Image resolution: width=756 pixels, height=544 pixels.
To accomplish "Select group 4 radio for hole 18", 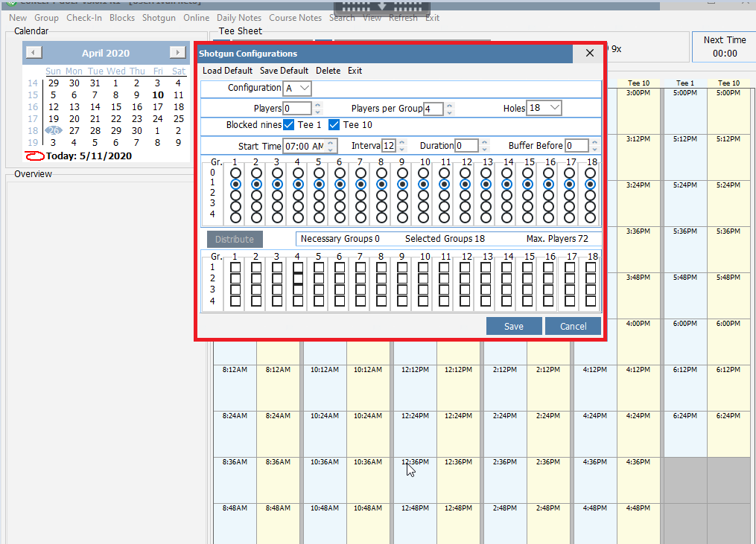I will pos(590,217).
